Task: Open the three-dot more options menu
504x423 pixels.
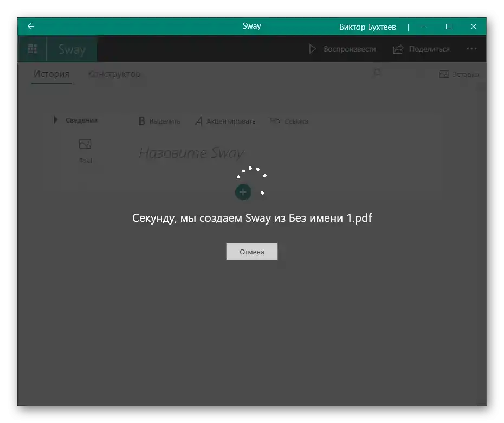Action: [x=471, y=49]
